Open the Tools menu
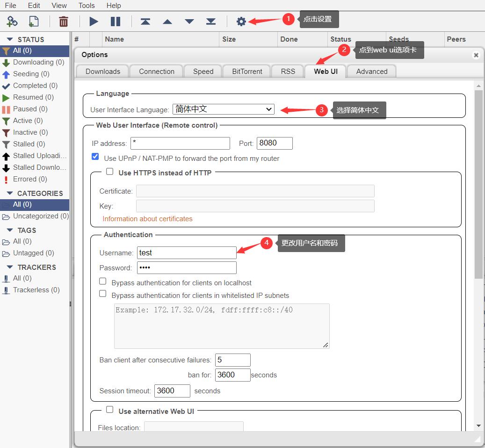This screenshot has height=448, width=485. (x=86, y=6)
